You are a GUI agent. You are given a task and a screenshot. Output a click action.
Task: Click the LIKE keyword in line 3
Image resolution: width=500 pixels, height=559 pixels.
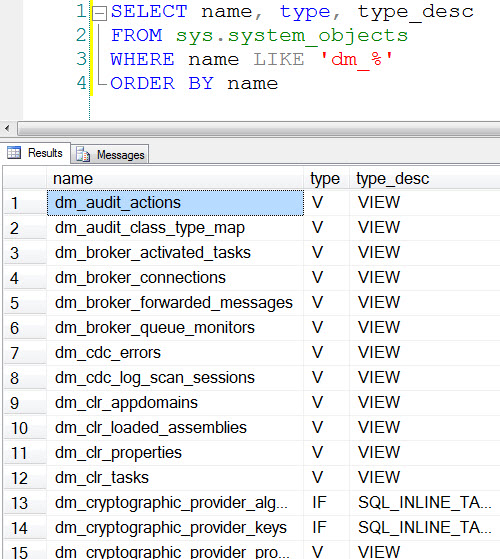point(279,59)
